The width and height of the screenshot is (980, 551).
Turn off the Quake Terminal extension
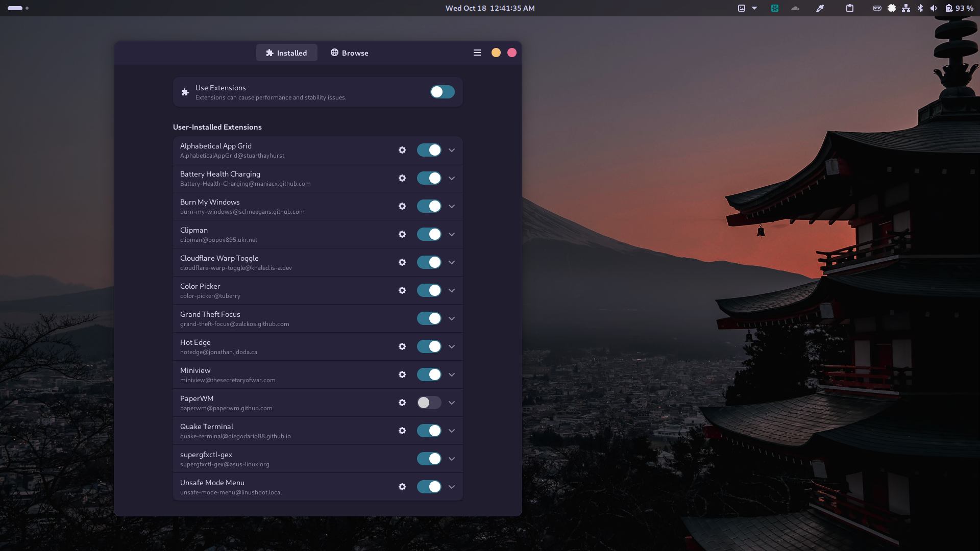click(x=429, y=431)
